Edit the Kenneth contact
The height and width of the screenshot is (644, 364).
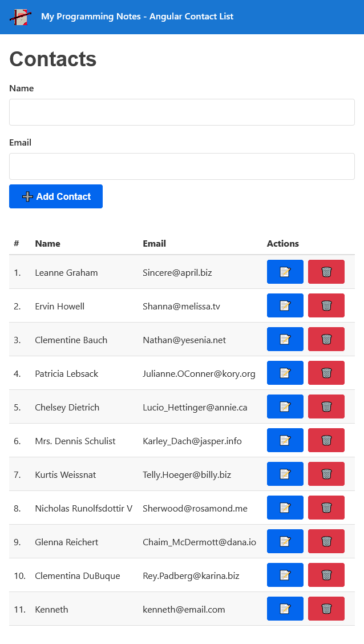pos(285,609)
